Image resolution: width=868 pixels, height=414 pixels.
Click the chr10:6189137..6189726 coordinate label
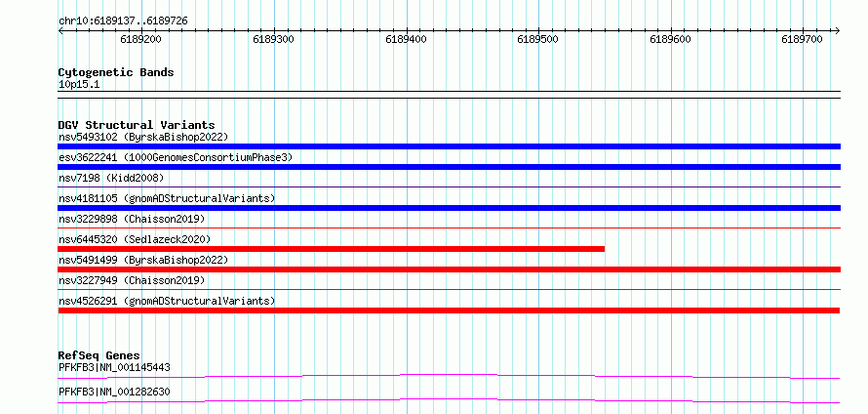pyautogui.click(x=123, y=21)
